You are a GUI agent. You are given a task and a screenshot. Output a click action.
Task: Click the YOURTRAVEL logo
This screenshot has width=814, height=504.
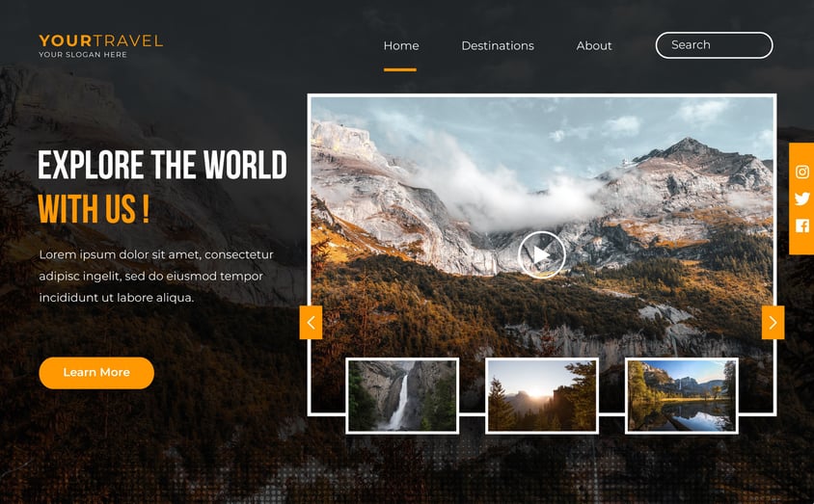click(x=100, y=40)
